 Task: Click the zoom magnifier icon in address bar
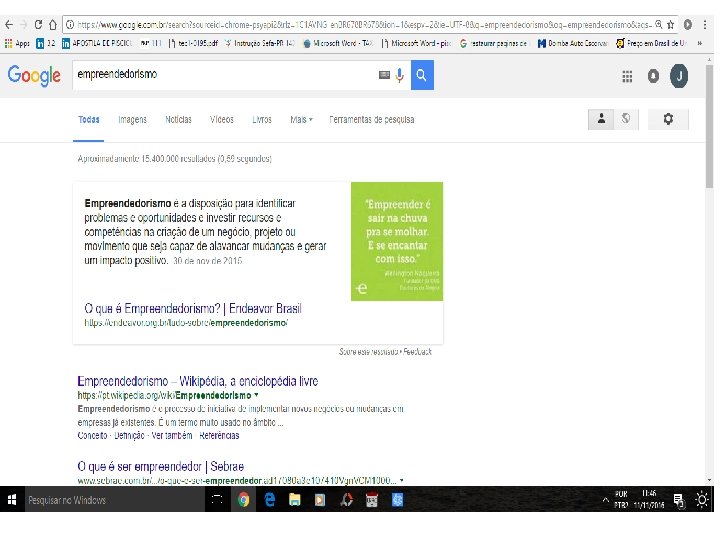pos(658,25)
